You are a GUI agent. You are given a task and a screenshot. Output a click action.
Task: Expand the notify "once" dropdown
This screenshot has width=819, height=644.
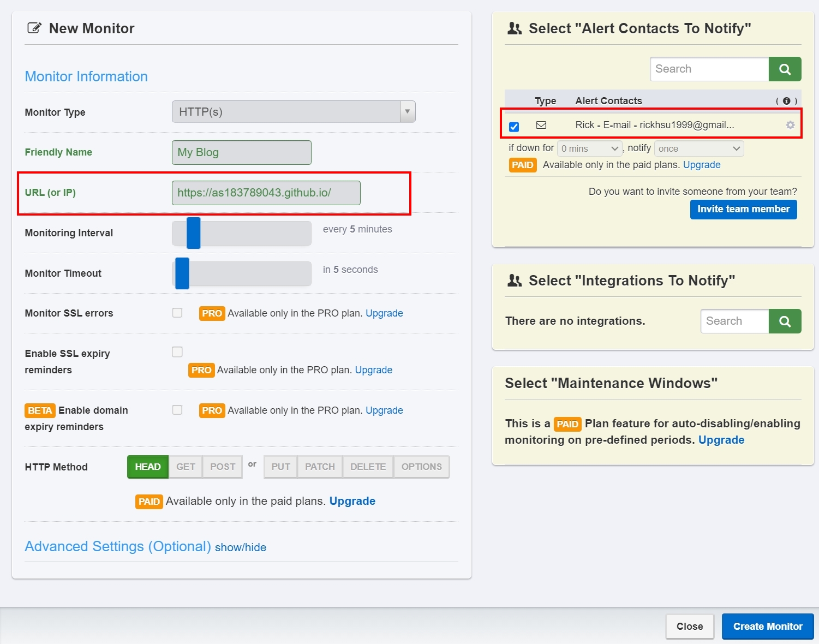click(x=698, y=148)
